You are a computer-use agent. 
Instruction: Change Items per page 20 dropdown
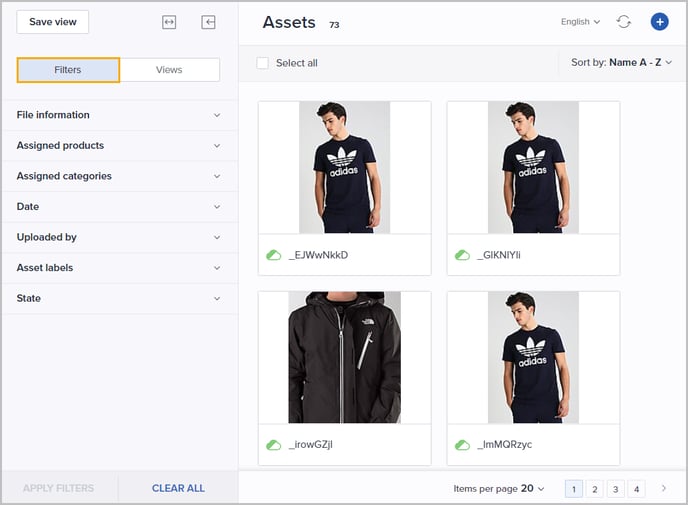pos(499,488)
